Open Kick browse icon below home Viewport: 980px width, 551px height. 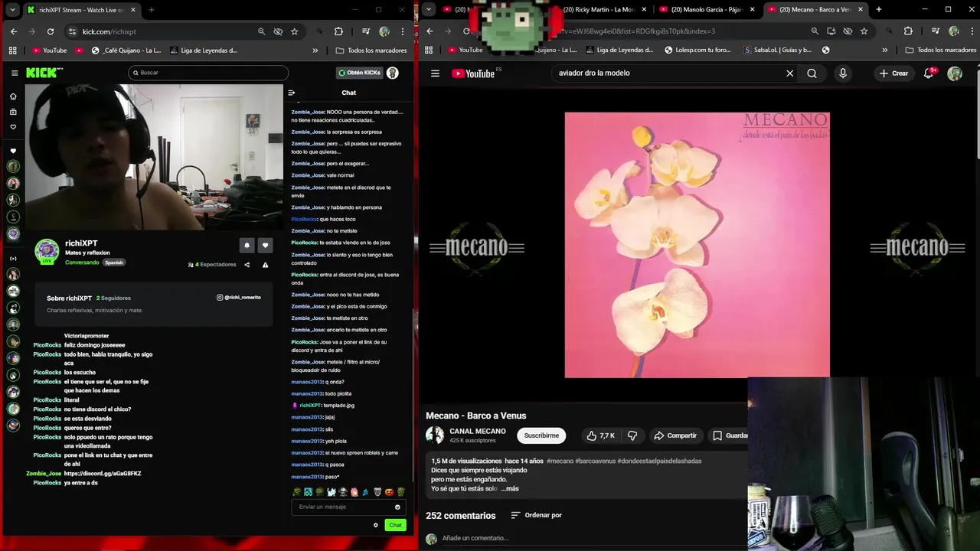(13, 112)
